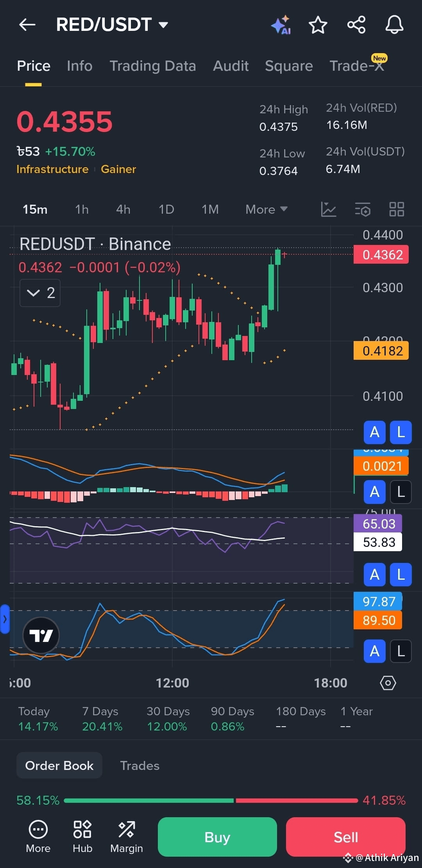Open time axis settings hexagon icon
Image resolution: width=422 pixels, height=868 pixels.
tap(388, 683)
